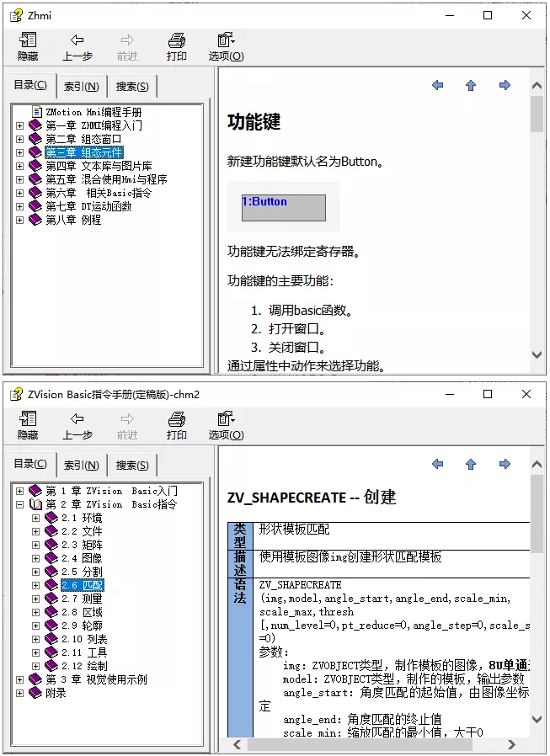Click open book icon of 第 2 章
Image resolution: width=550 pixels, height=756 pixels.
[x=35, y=504]
